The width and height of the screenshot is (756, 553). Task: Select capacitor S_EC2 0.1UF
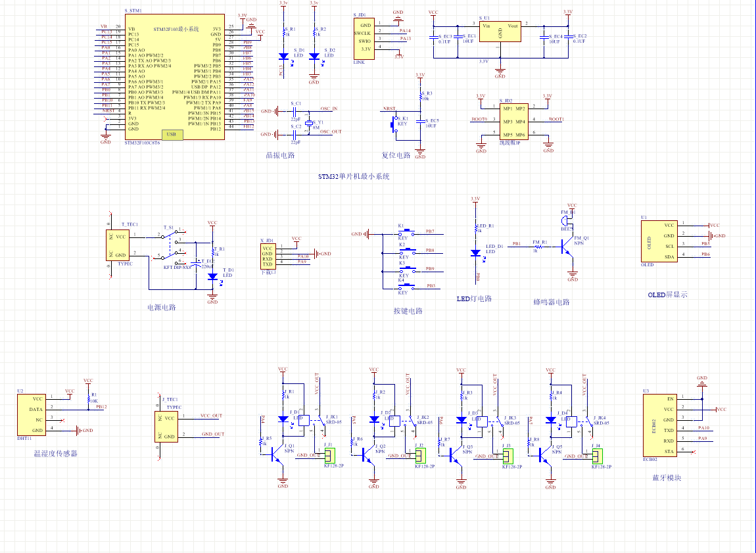(568, 37)
